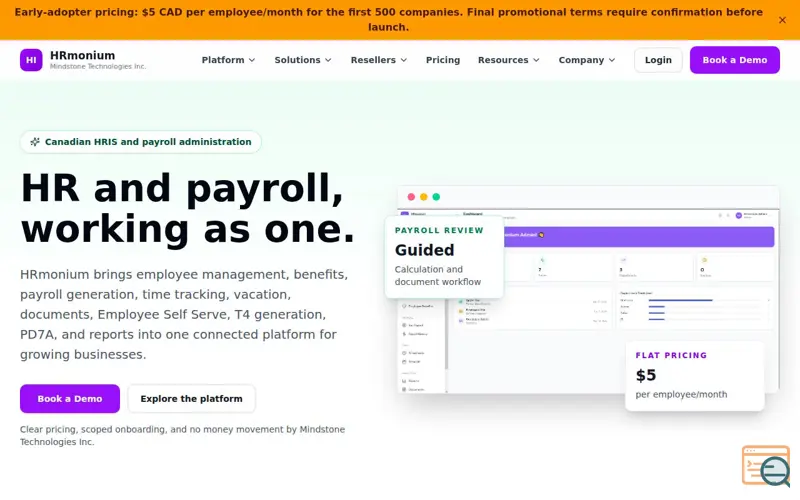This screenshot has width=800, height=500.
Task: Open the inspector magnifier widget icon
Action: [x=766, y=465]
